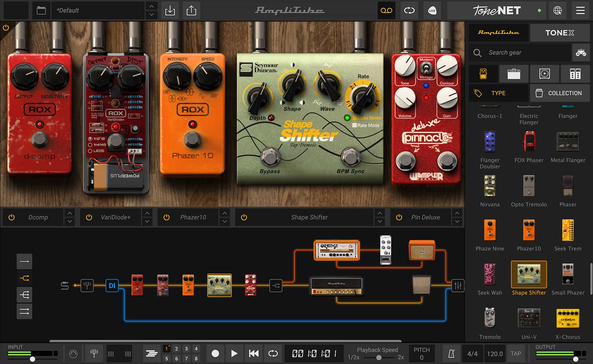593x364 pixels.
Task: Switch to the TONEX tab
Action: click(x=559, y=32)
